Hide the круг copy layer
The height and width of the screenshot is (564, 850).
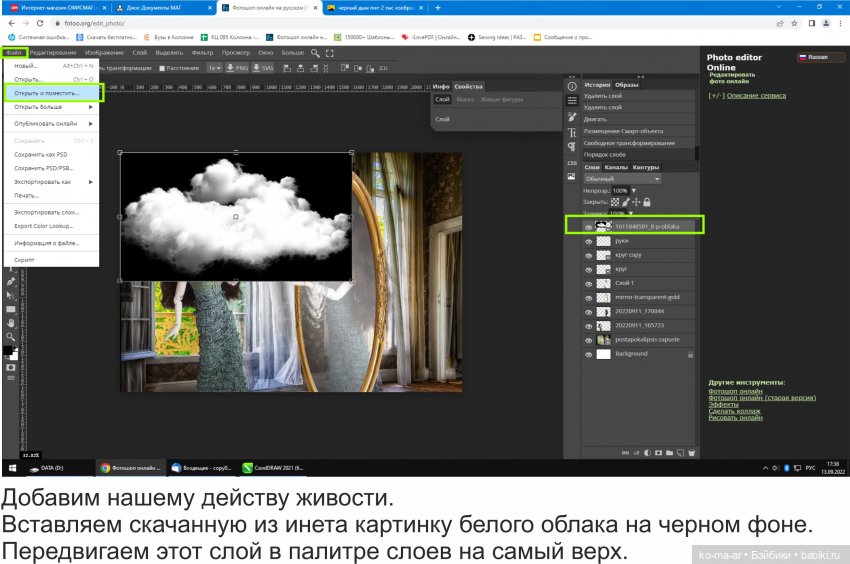[589, 255]
